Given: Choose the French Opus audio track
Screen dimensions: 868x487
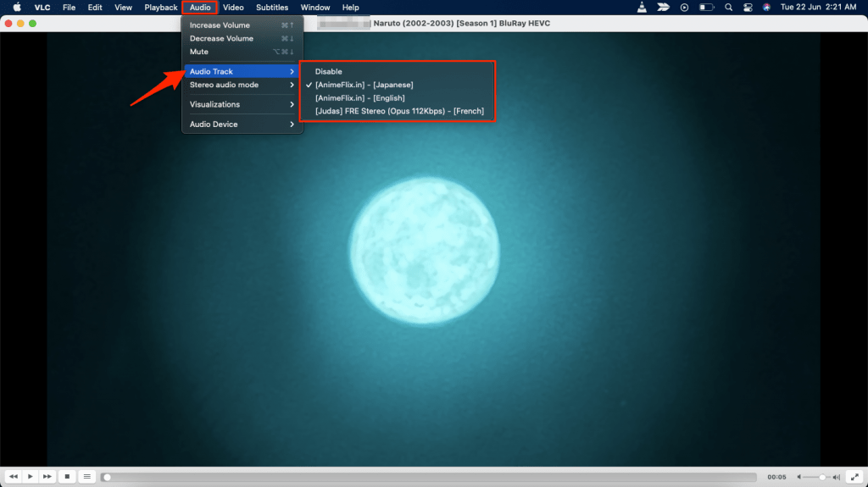Looking at the screenshot, I should (x=399, y=111).
